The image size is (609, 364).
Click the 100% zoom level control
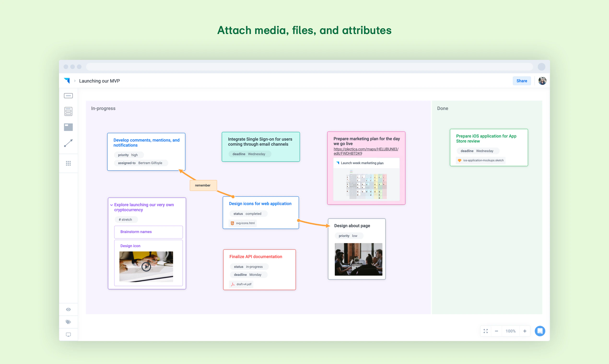(x=510, y=331)
